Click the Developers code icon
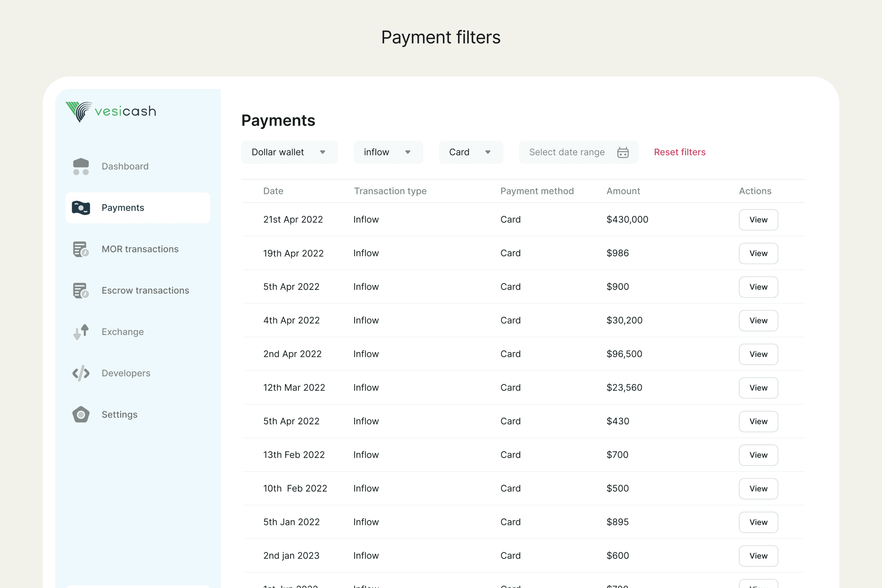The height and width of the screenshot is (588, 882). point(81,373)
